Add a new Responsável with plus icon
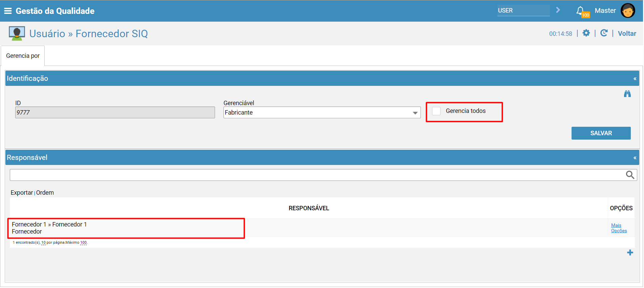The width and height of the screenshot is (644, 288). coord(630,253)
